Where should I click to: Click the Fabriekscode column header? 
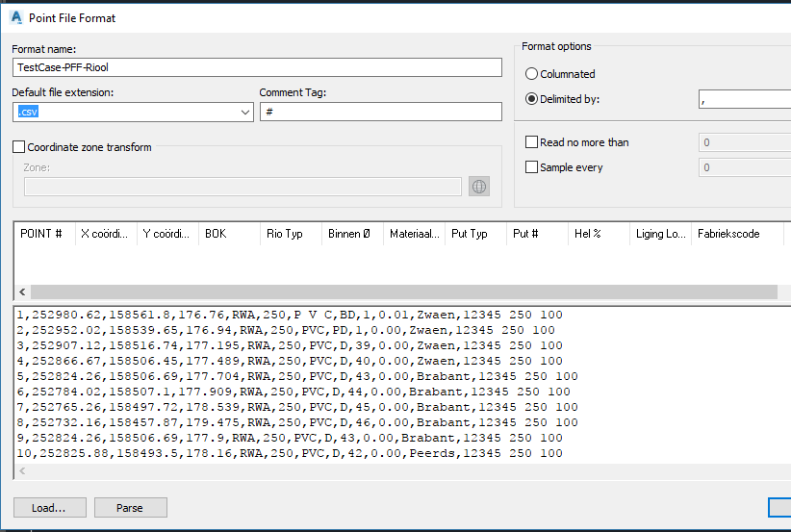736,234
